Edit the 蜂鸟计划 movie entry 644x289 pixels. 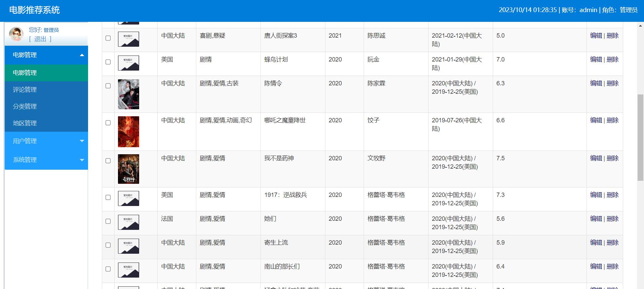point(596,59)
